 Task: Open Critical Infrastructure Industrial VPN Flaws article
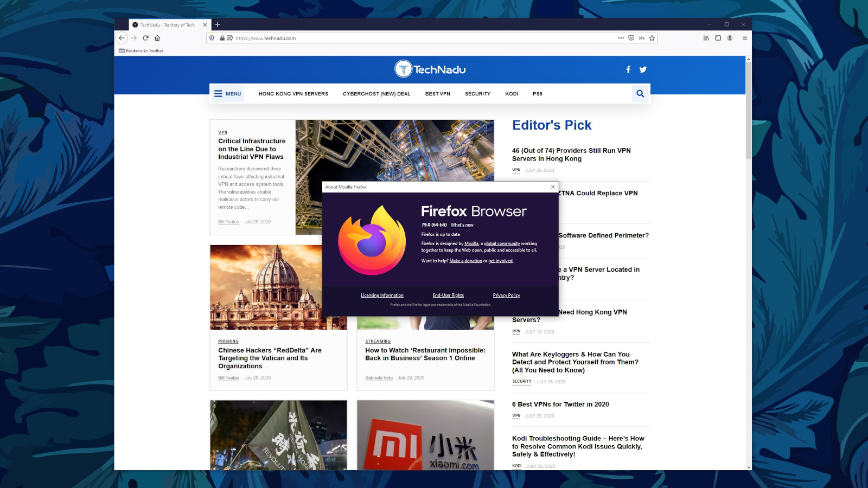point(252,149)
